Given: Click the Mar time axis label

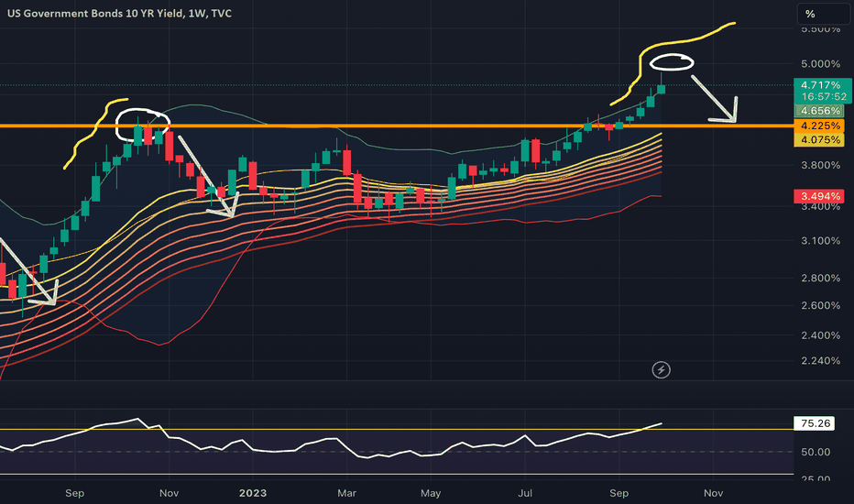Looking at the screenshot, I should pos(346,493).
